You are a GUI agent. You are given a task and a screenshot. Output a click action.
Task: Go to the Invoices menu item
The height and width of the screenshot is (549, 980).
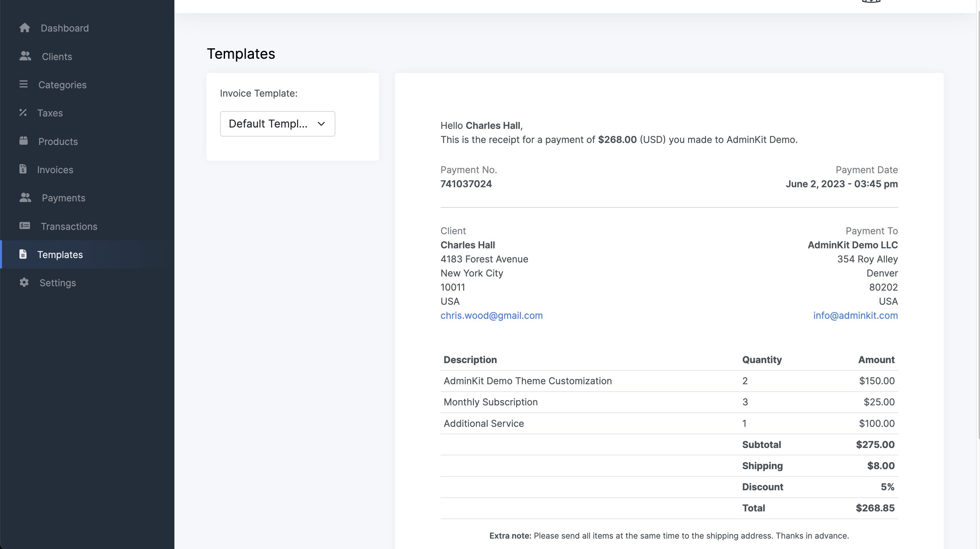click(x=55, y=170)
